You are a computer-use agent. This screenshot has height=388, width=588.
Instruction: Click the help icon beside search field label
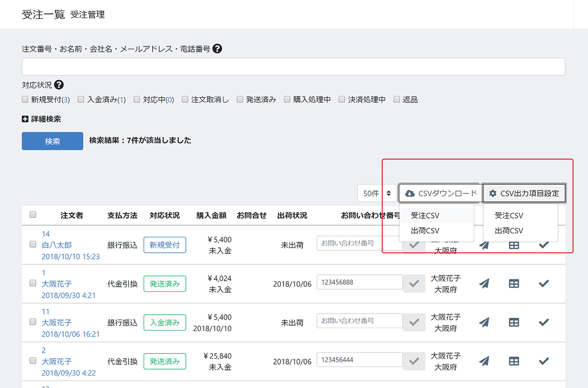coord(217,49)
